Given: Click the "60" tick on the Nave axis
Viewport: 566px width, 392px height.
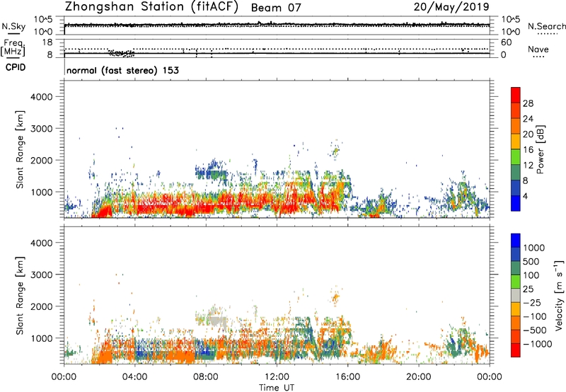Looking at the screenshot, I should point(506,42).
